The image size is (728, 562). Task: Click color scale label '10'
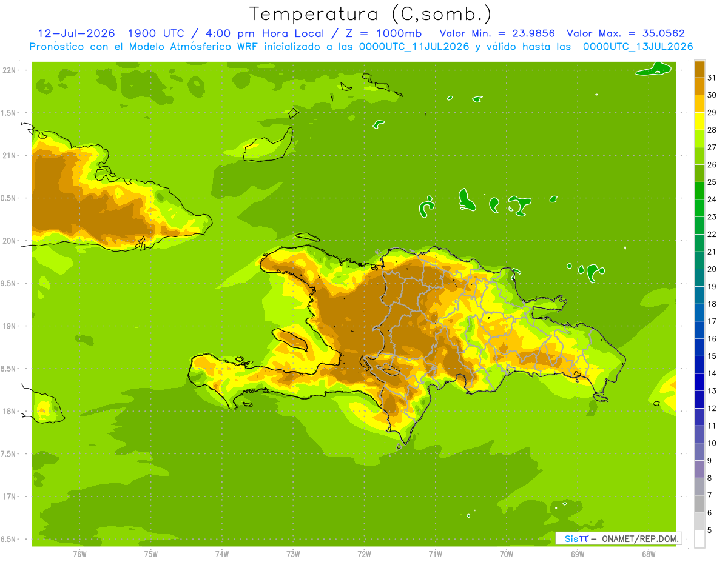point(712,443)
